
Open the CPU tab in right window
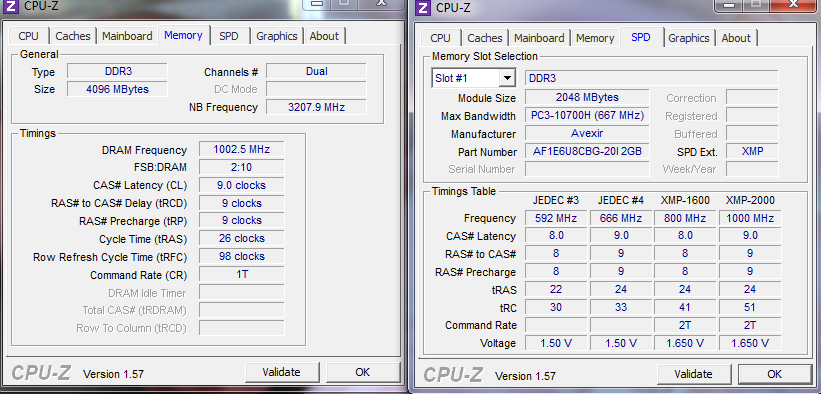tap(440, 38)
